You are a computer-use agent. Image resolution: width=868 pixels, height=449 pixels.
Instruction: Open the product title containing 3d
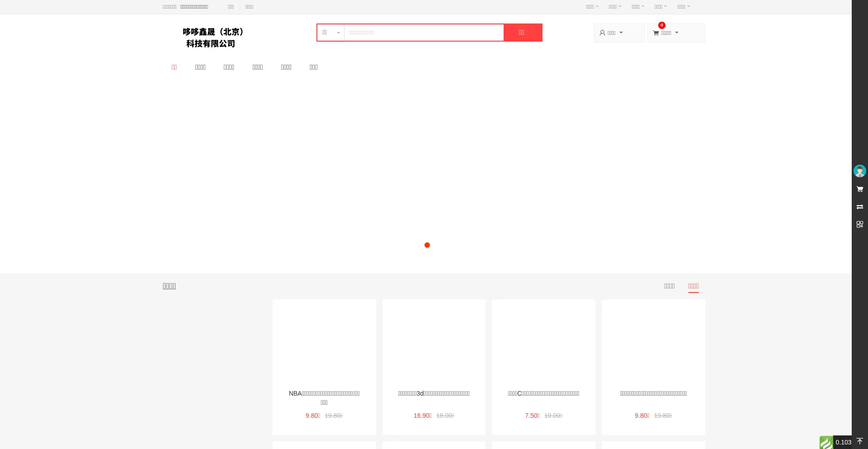[434, 393]
